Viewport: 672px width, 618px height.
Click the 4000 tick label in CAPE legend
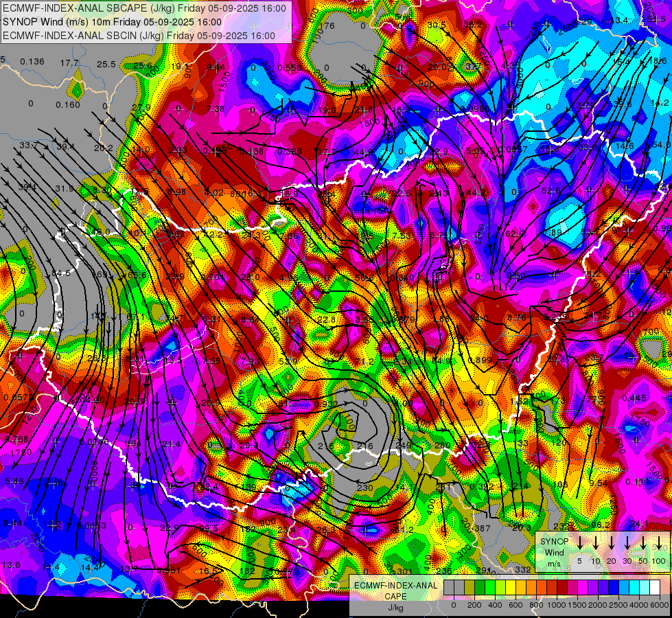(x=639, y=605)
